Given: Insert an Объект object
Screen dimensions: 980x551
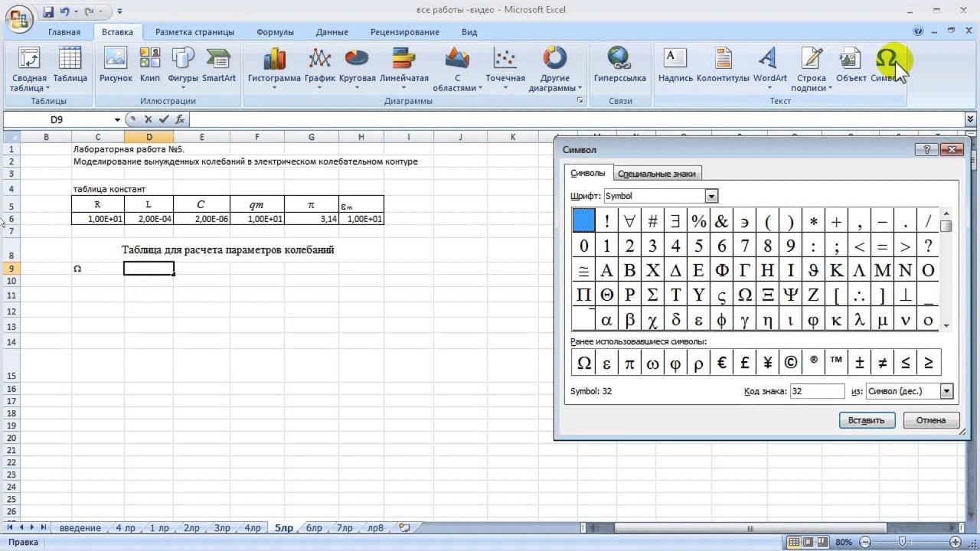Looking at the screenshot, I should pos(851,65).
